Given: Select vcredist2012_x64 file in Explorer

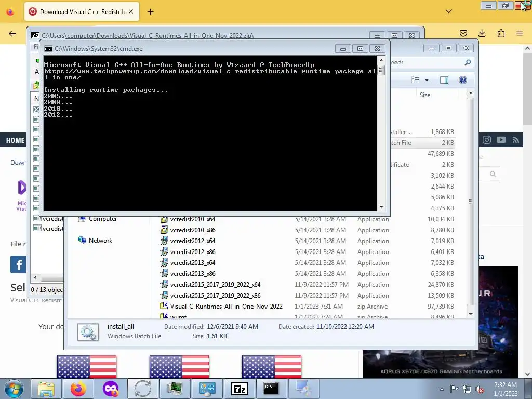Looking at the screenshot, I should click(x=193, y=241).
